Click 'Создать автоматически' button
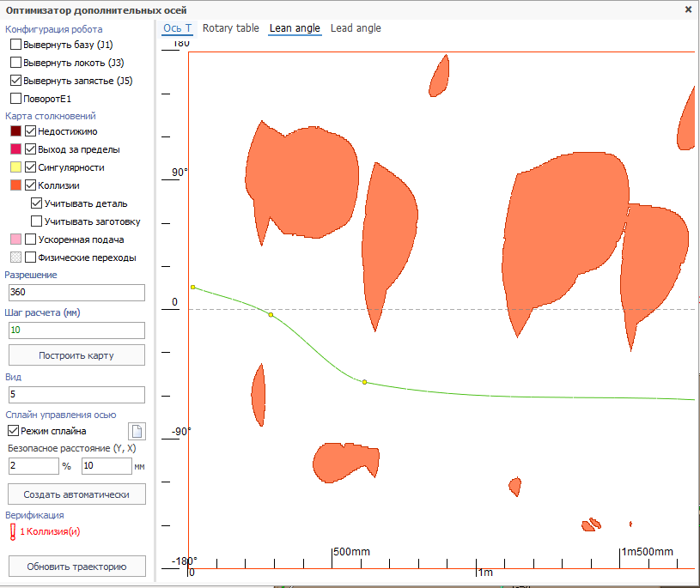The image size is (700, 588). [76, 494]
